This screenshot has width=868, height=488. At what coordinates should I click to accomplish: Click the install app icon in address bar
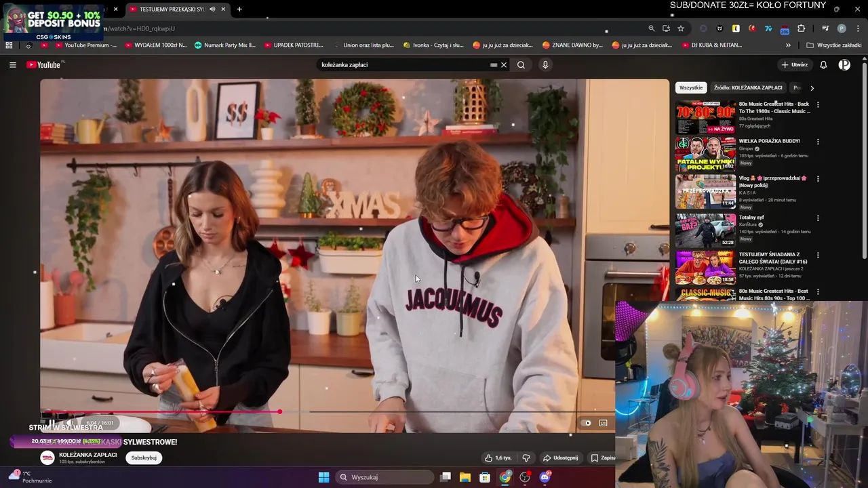(666, 28)
